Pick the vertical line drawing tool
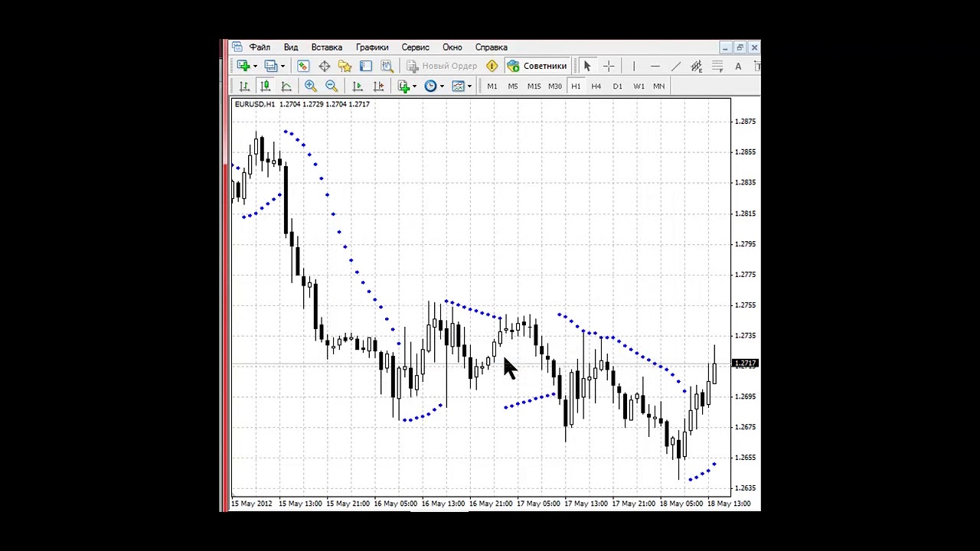This screenshot has width=980, height=551. [x=633, y=67]
